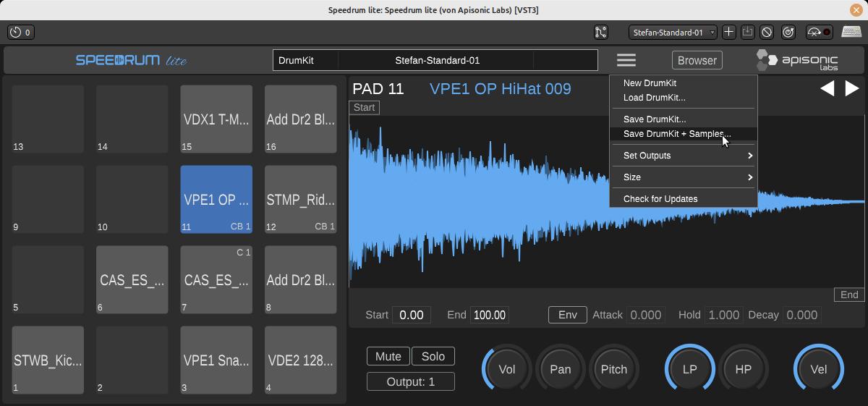868x406 pixels.
Task: Select empty pad 5
Action: pyautogui.click(x=48, y=280)
